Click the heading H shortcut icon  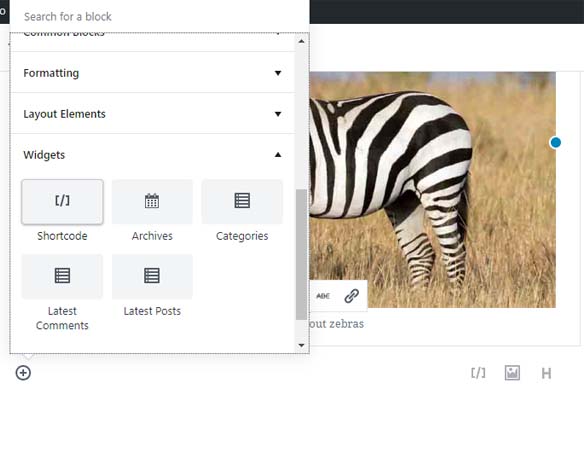click(x=546, y=373)
